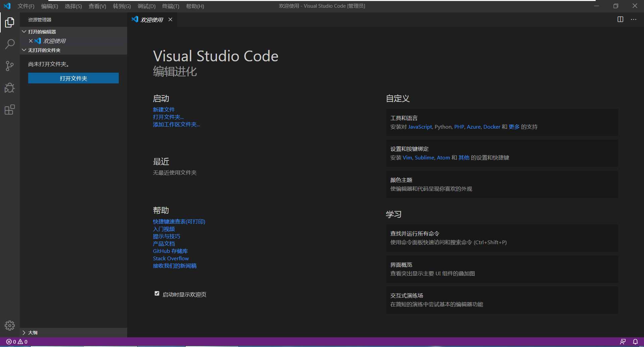This screenshot has height=347, width=644.
Task: Open the 提示与技巧 link
Action: tap(166, 236)
